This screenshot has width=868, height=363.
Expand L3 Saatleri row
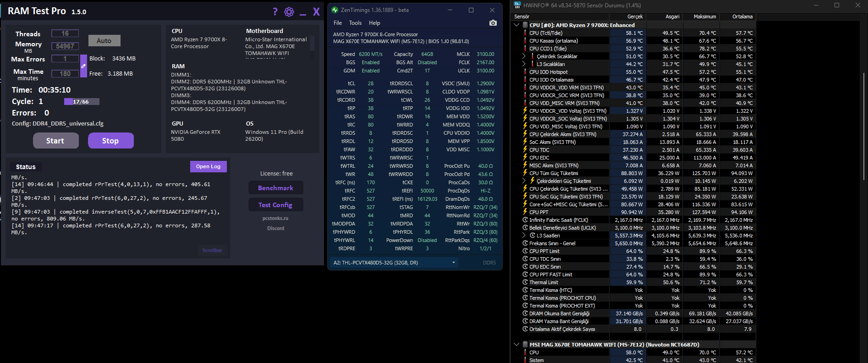click(x=524, y=236)
